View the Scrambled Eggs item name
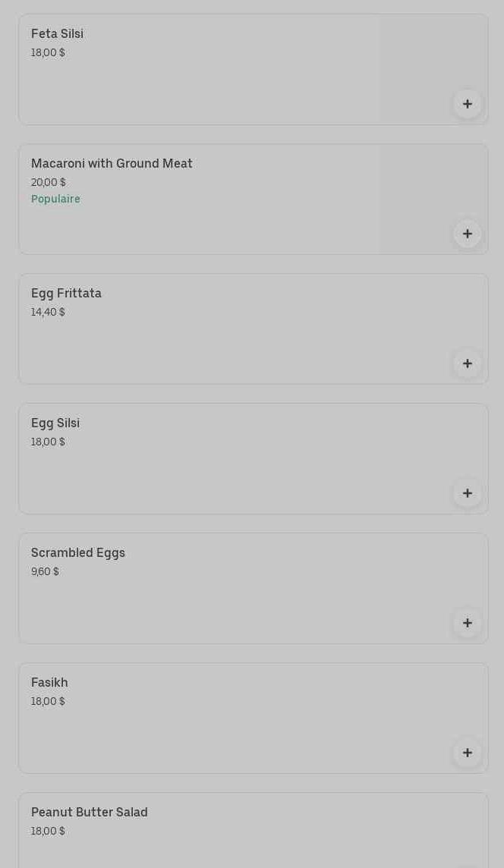This screenshot has height=868, width=504. pos(78,552)
